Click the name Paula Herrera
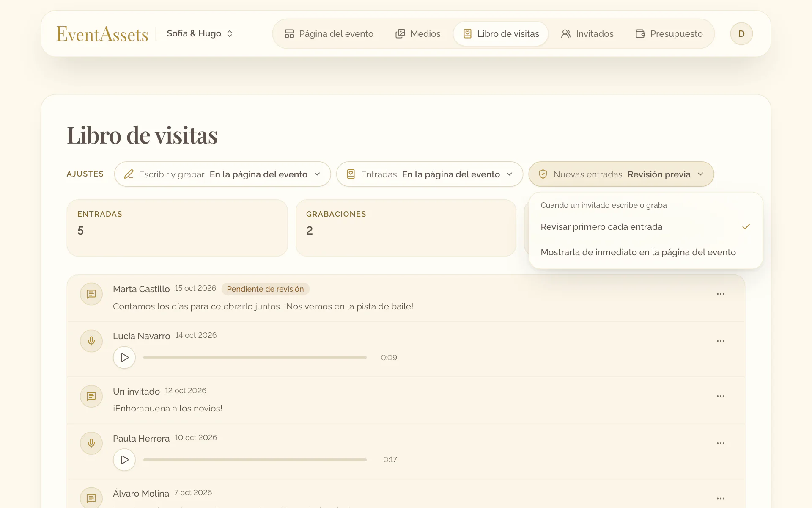 (141, 439)
